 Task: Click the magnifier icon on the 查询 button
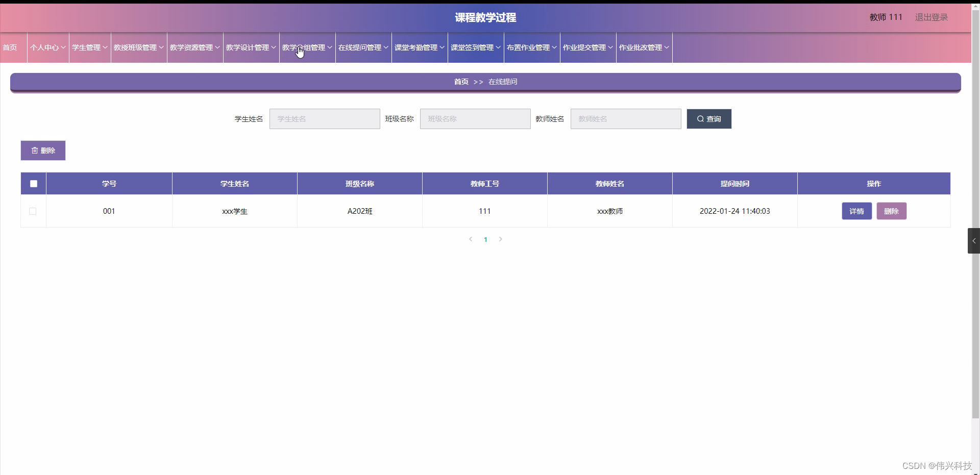click(x=701, y=119)
